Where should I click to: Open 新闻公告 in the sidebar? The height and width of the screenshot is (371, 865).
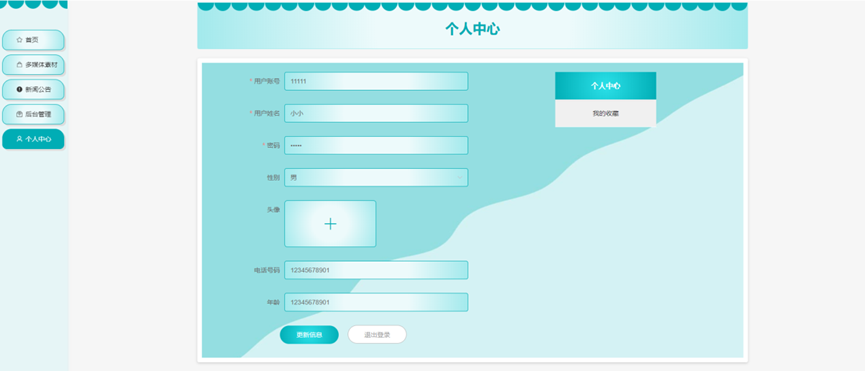(x=33, y=89)
